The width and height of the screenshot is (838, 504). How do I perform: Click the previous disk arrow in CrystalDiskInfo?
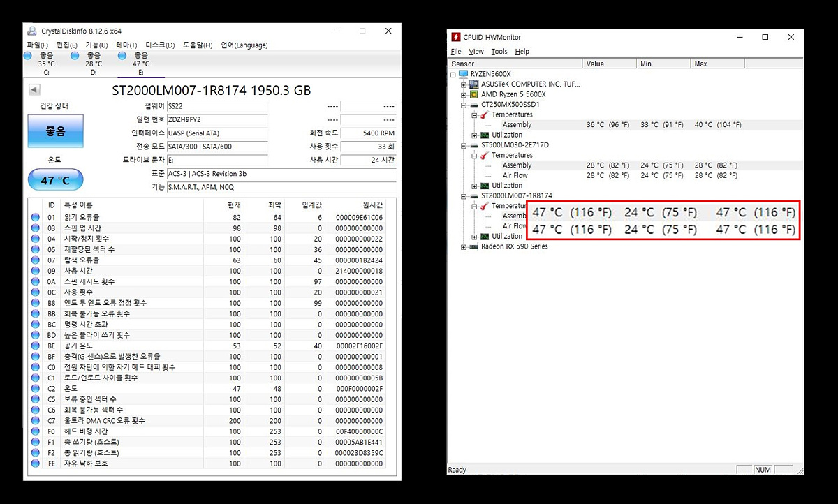tap(34, 89)
